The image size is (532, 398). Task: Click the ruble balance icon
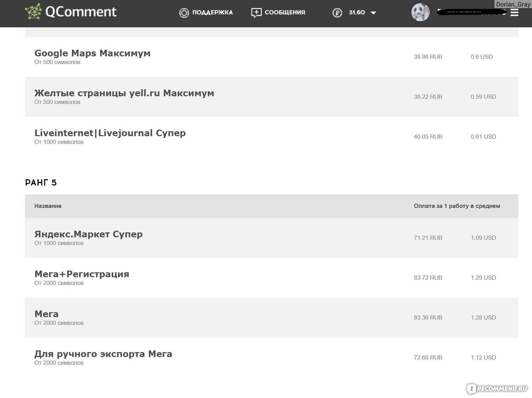click(337, 13)
